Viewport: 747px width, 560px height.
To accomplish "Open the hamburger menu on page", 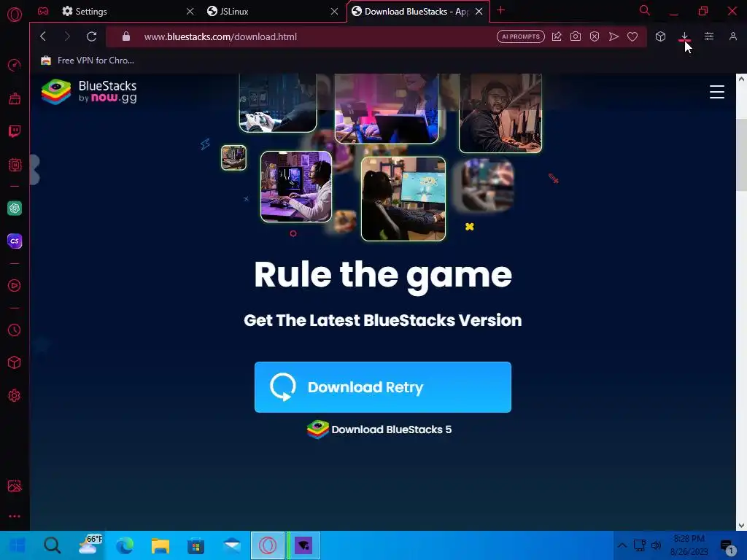I will 717,92.
